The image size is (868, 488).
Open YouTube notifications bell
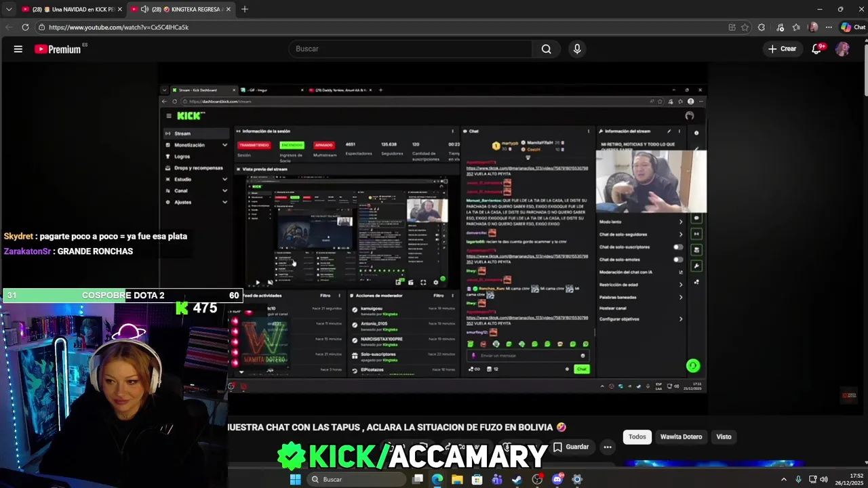coord(816,49)
